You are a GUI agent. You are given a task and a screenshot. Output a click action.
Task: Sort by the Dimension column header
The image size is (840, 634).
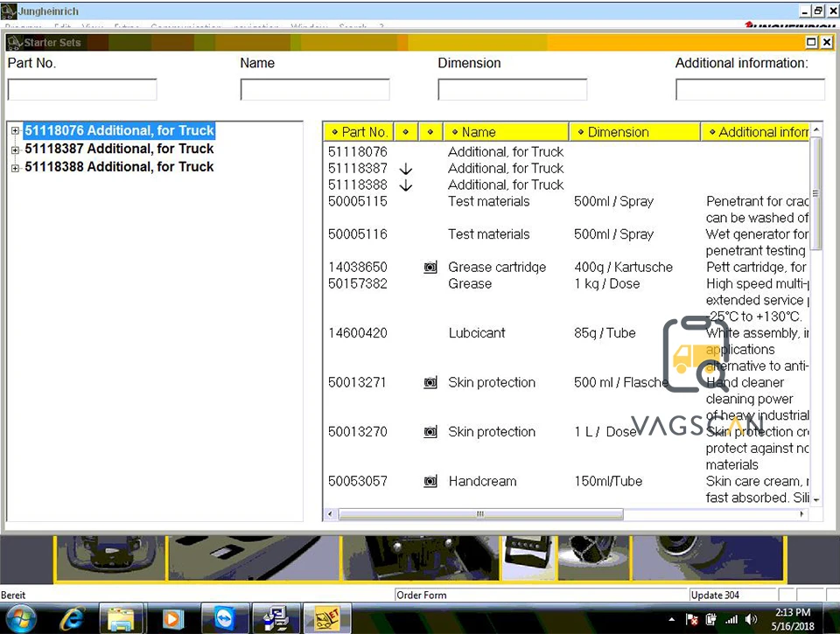[635, 132]
